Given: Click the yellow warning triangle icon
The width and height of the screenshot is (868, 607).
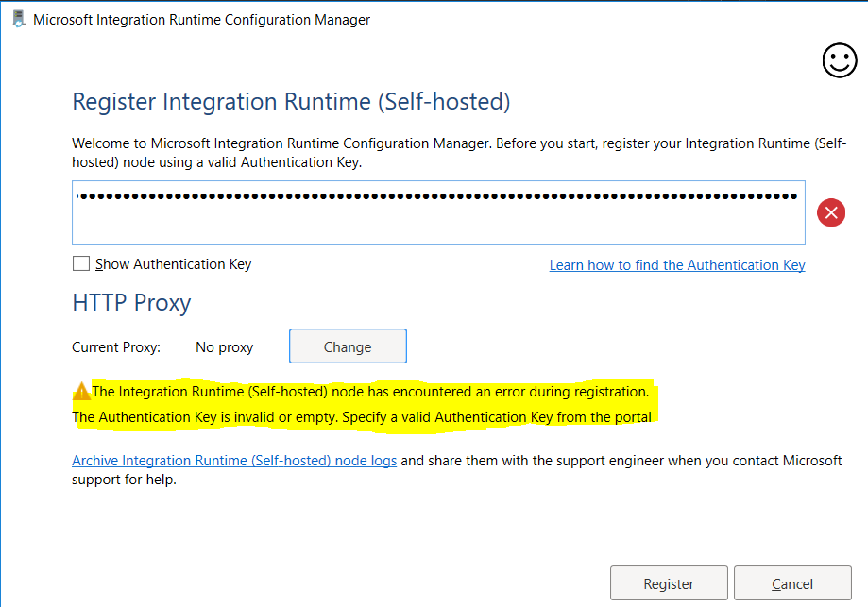Looking at the screenshot, I should pyautogui.click(x=81, y=391).
